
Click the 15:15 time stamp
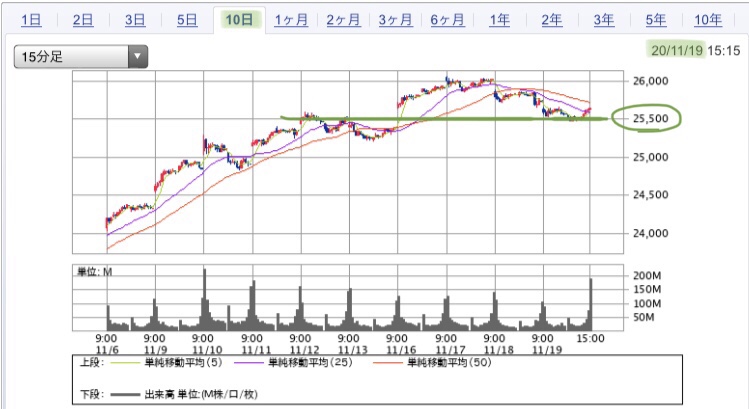724,51
